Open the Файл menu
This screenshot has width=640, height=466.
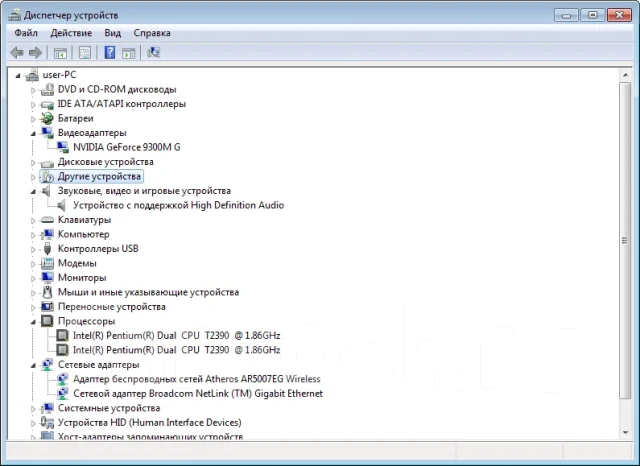[x=26, y=33]
